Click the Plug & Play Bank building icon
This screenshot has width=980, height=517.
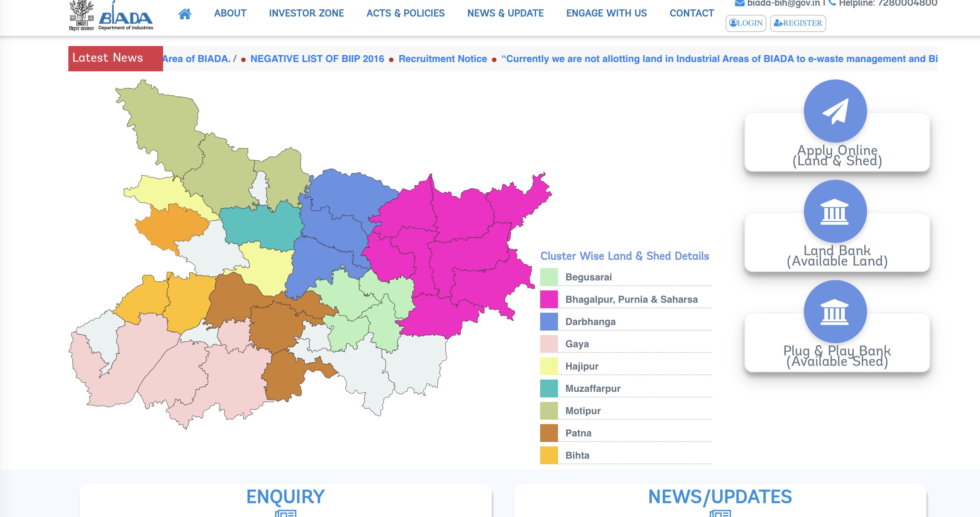coord(835,312)
